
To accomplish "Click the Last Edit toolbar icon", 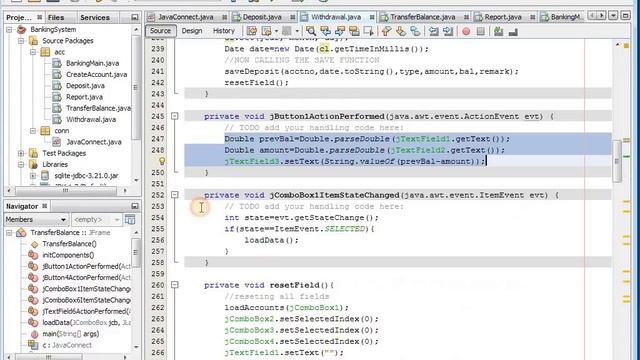I will (x=252, y=31).
